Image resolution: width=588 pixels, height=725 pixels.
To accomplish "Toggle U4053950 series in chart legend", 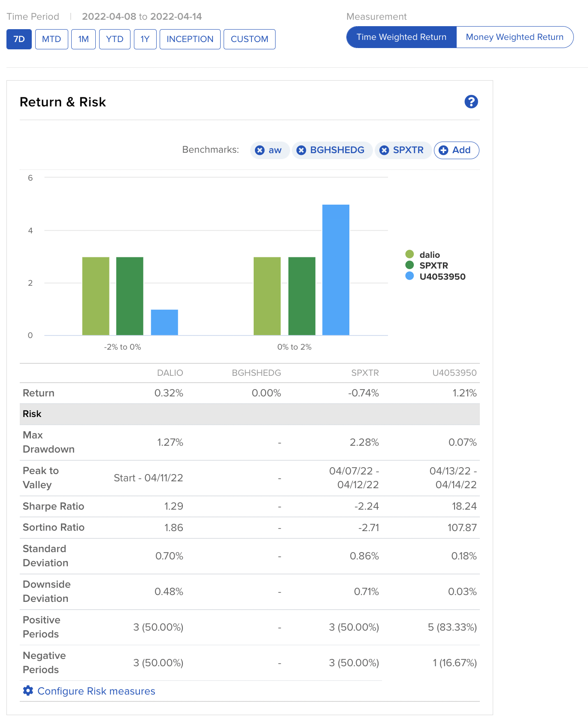I will pyautogui.click(x=442, y=277).
